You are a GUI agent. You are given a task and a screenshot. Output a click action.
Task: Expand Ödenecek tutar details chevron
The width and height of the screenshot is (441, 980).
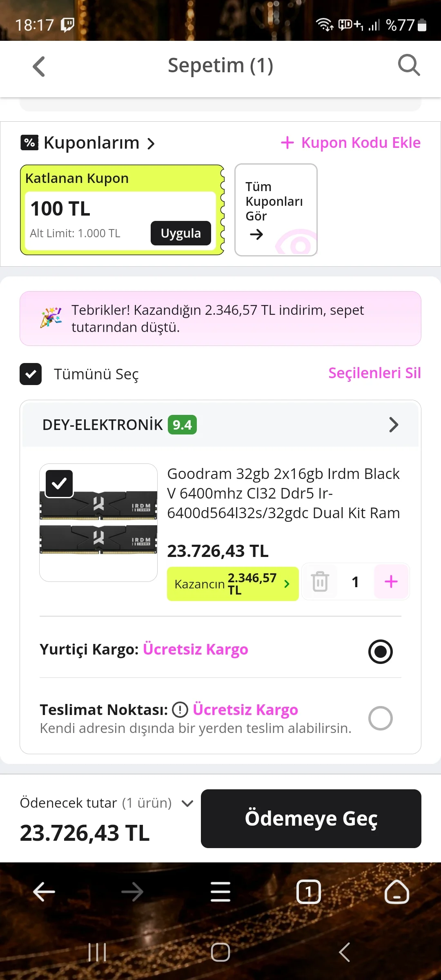pos(187,804)
